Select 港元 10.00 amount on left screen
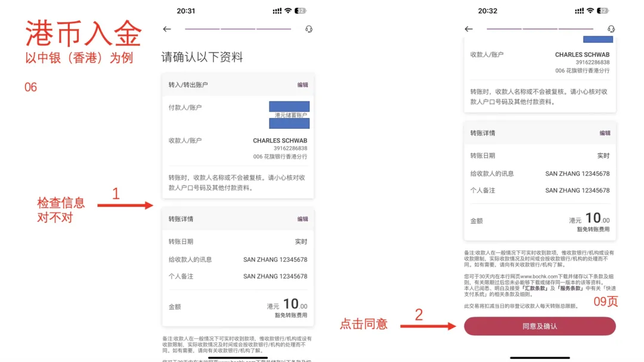 pyautogui.click(x=287, y=305)
